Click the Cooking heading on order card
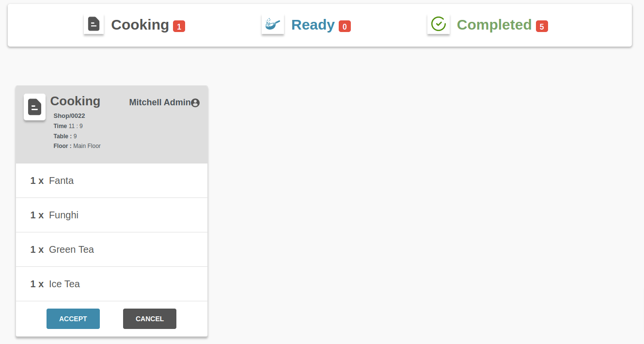Image resolution: width=644 pixels, height=344 pixels. tap(75, 101)
